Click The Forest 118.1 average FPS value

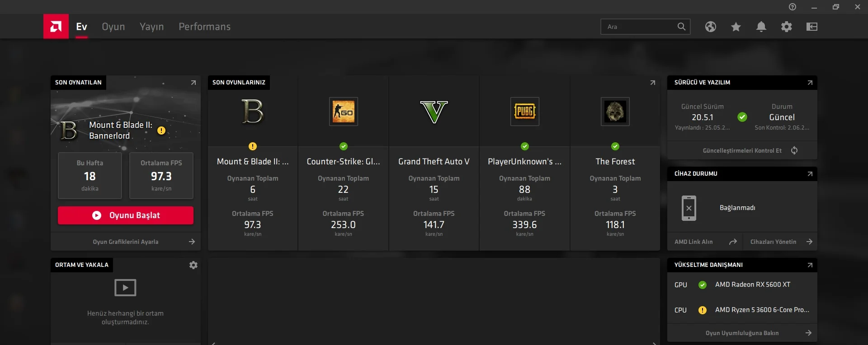615,224
